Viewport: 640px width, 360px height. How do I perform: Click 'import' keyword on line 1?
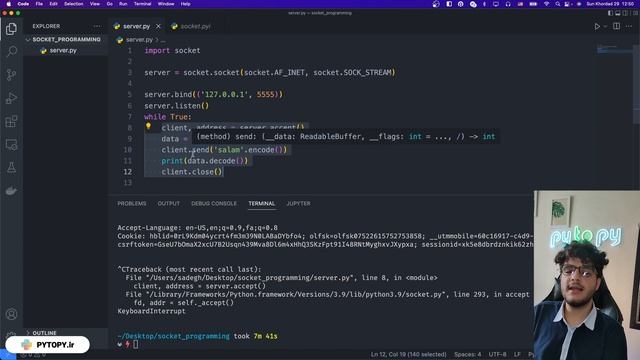click(x=157, y=51)
